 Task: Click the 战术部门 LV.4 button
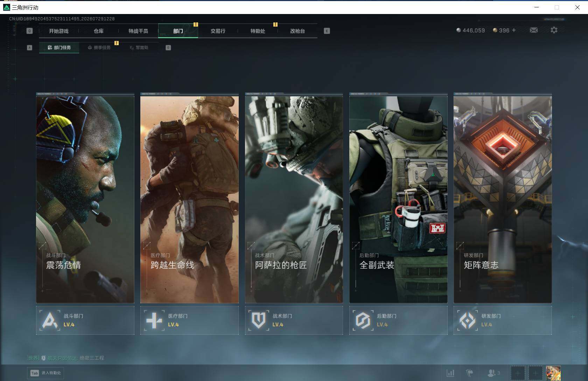pos(294,320)
